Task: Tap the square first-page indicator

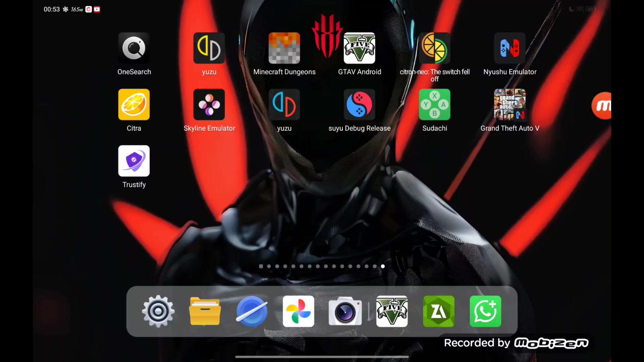Action: (x=261, y=266)
